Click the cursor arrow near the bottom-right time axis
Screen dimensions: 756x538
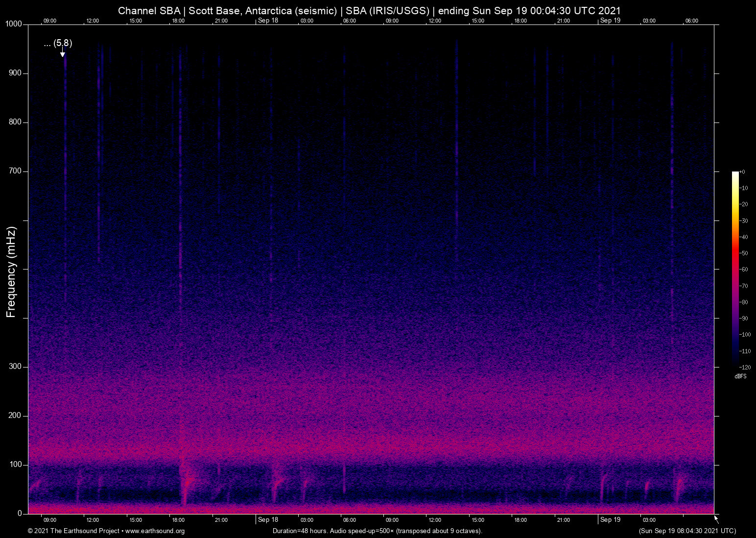(715, 518)
